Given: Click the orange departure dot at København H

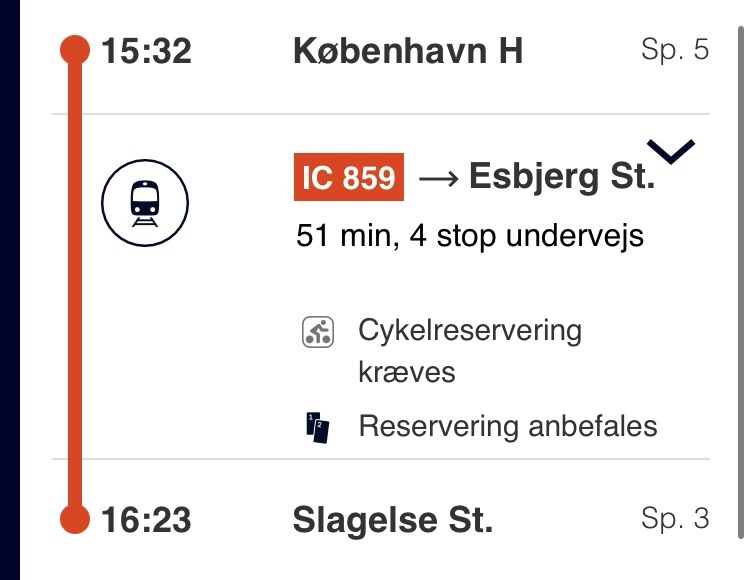Looking at the screenshot, I should (x=75, y=50).
